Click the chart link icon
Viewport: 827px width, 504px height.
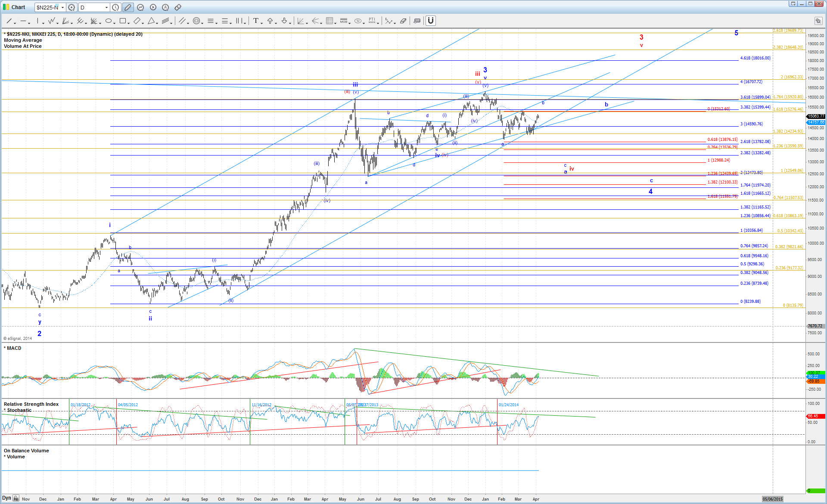tap(178, 7)
